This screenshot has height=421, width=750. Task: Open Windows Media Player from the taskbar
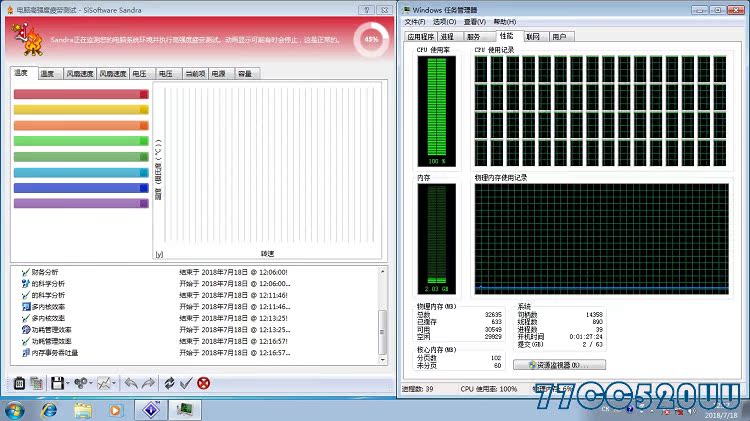coord(115,410)
